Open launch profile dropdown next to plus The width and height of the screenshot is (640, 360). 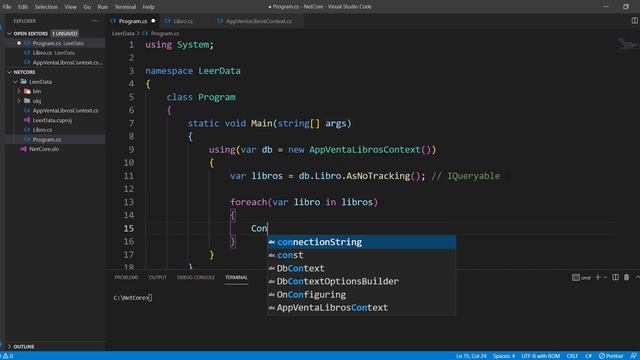click(605, 278)
